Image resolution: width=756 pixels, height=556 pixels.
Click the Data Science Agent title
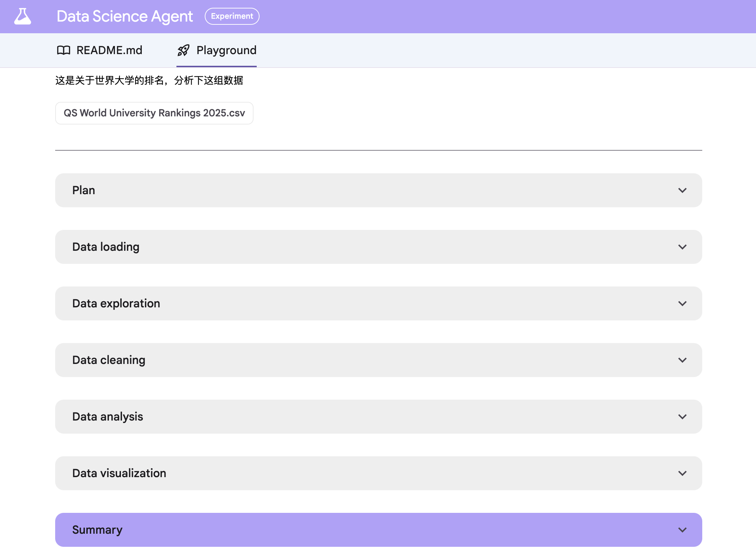tap(124, 16)
